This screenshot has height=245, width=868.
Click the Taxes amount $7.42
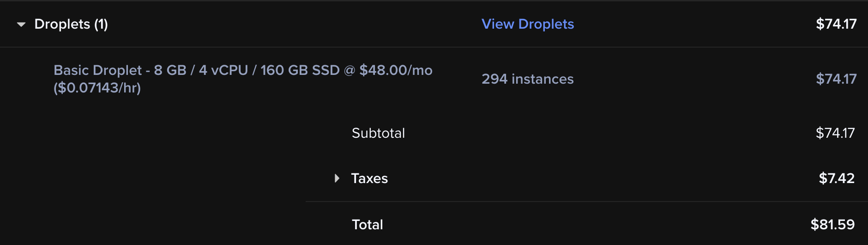point(836,178)
